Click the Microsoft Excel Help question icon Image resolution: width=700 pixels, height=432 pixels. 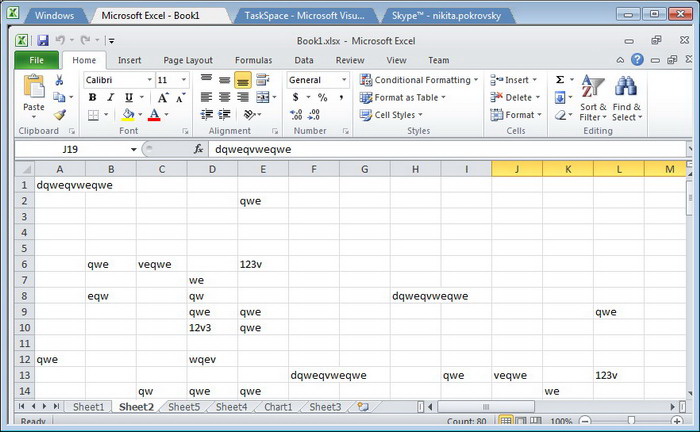click(638, 59)
